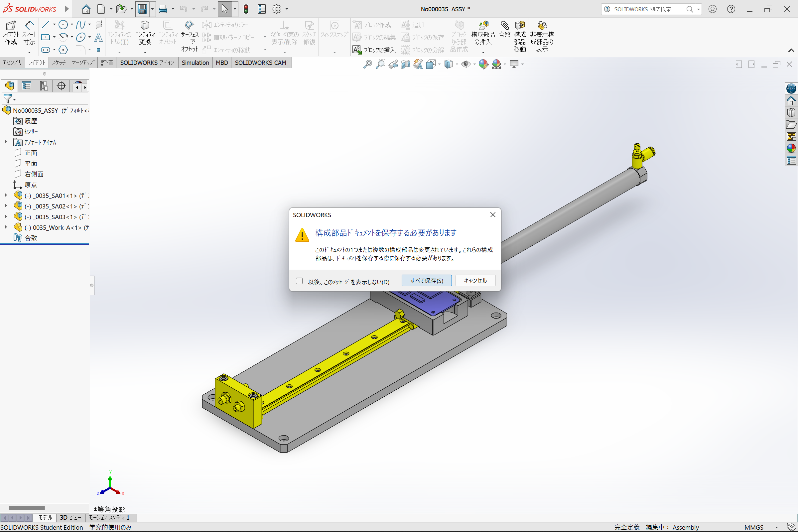Screen dimensions: 798x532
Task: Open the モーションスタディ1 bottom tab
Action: click(x=110, y=517)
